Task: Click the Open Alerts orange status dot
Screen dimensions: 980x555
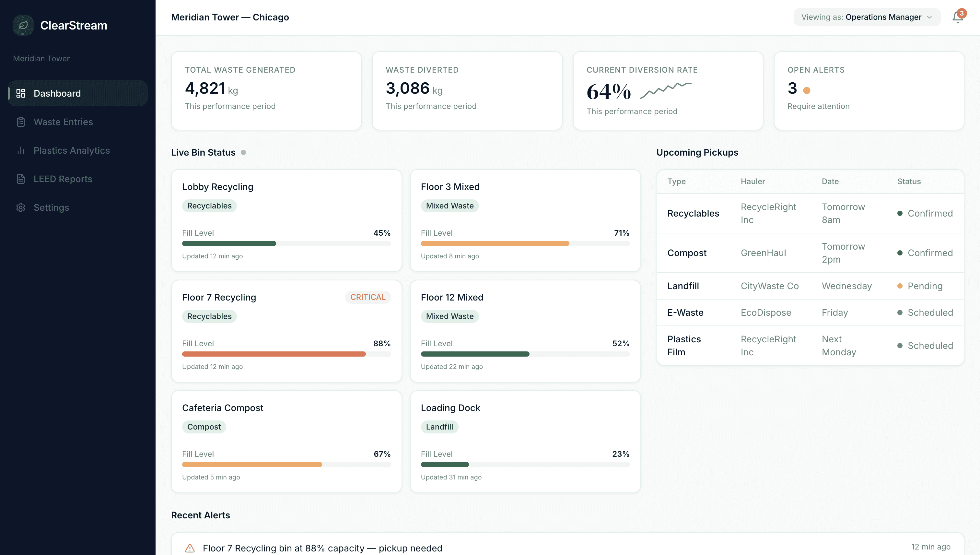Action: (x=807, y=90)
